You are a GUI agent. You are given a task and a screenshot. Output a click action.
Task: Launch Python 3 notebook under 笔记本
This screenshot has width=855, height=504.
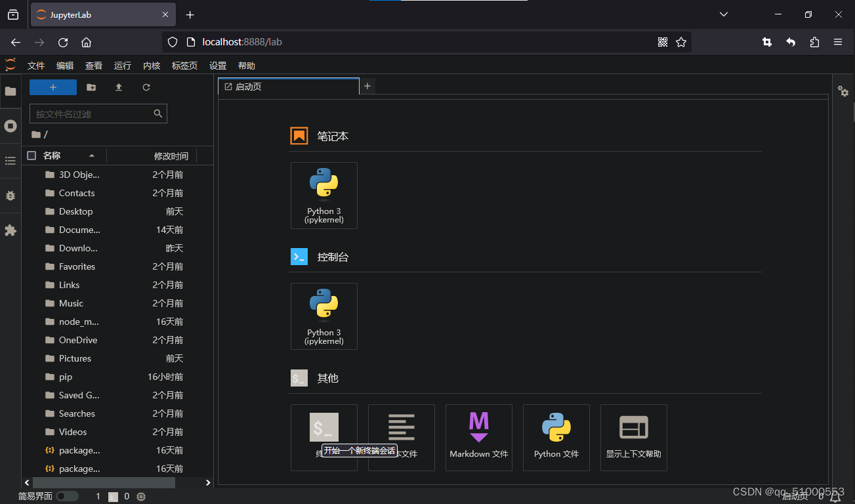pos(324,196)
